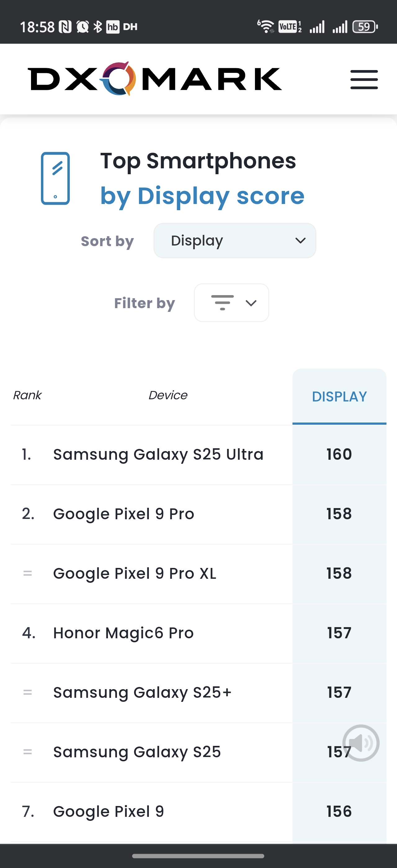Select Google Pixel 9 Pro XL row

tap(135, 573)
